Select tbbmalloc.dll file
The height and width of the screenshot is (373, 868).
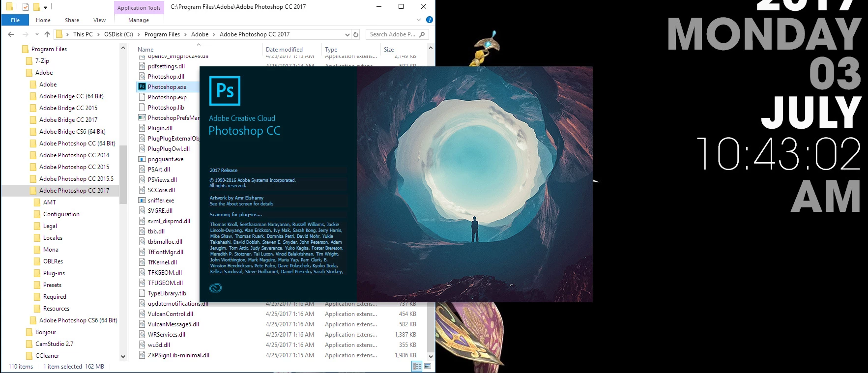165,242
